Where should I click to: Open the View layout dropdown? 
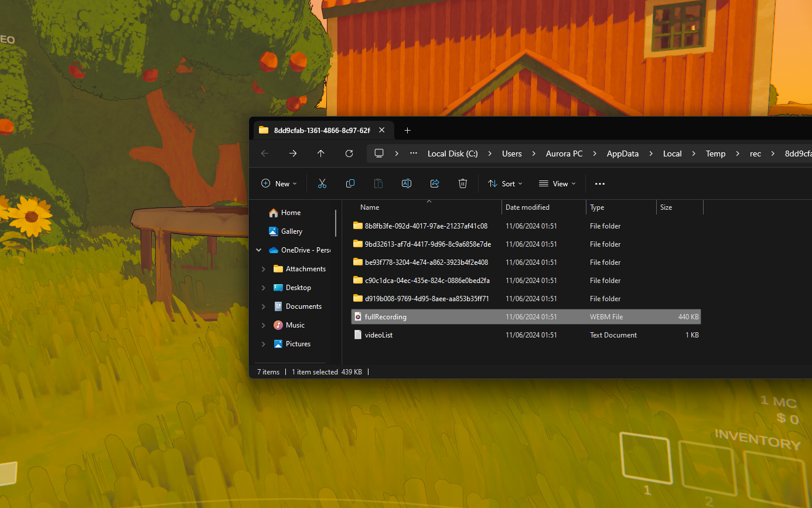click(x=557, y=183)
